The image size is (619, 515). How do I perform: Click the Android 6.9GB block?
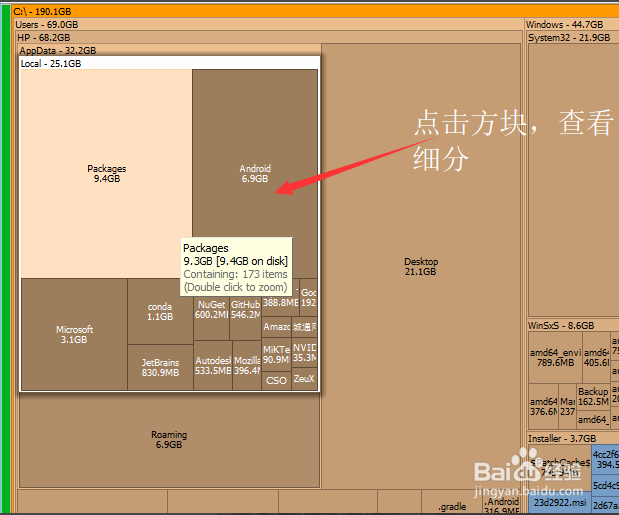pos(255,174)
